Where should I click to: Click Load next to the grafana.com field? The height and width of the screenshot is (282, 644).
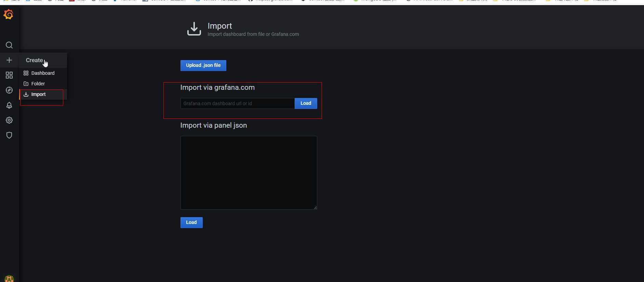click(x=306, y=103)
